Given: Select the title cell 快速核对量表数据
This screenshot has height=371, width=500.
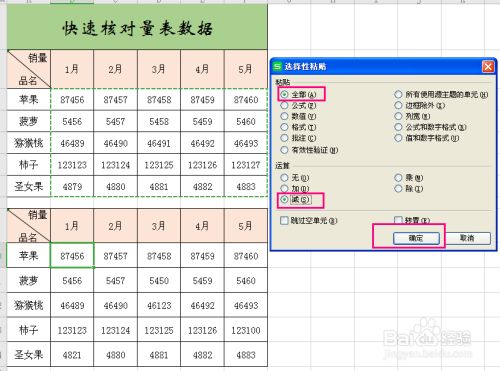Looking at the screenshot, I should point(137,27).
